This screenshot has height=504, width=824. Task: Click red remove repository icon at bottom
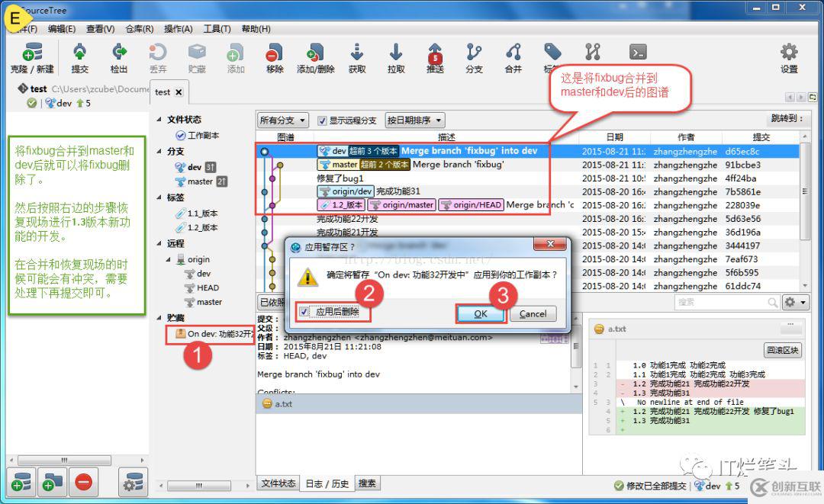click(x=83, y=482)
